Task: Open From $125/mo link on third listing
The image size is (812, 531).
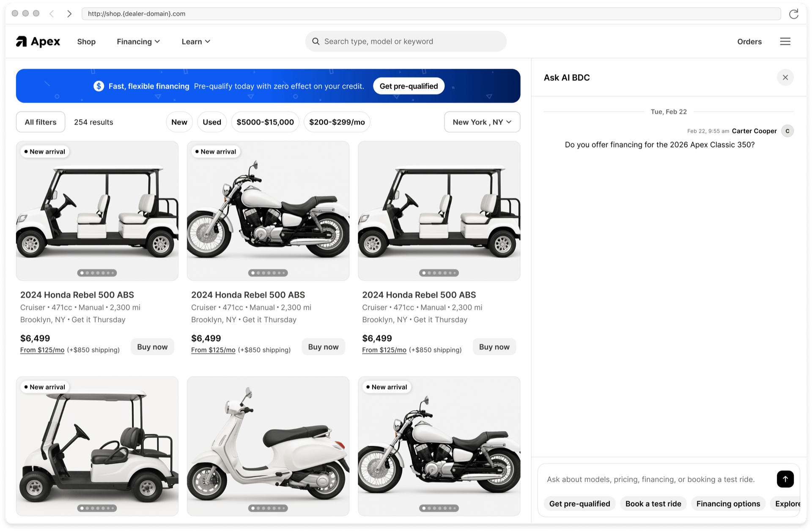Action: click(x=384, y=350)
